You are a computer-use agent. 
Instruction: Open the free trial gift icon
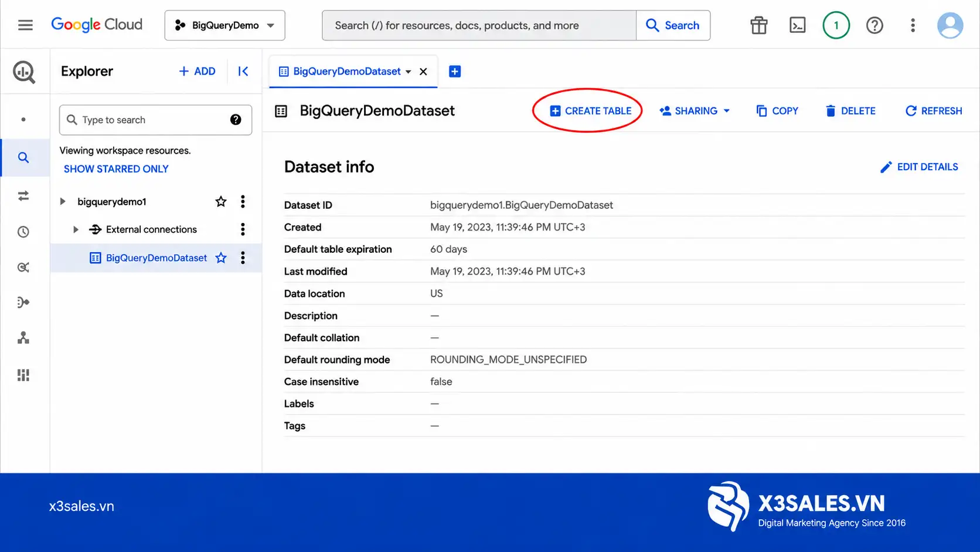[x=759, y=25]
